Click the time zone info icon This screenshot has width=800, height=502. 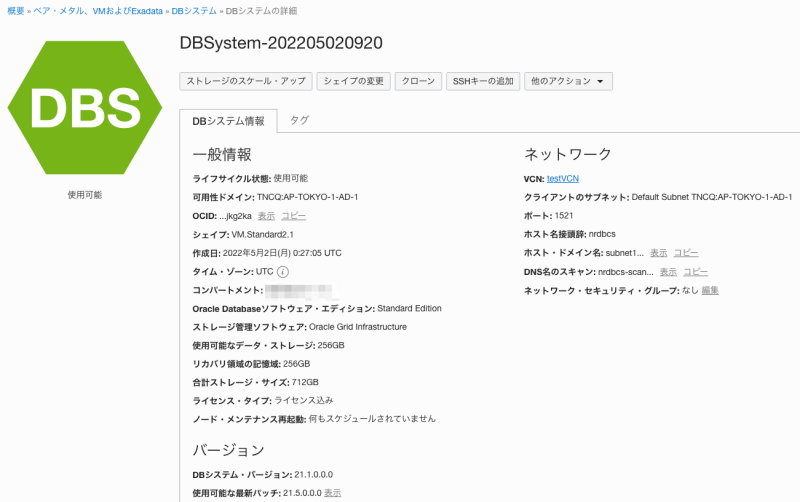283,272
